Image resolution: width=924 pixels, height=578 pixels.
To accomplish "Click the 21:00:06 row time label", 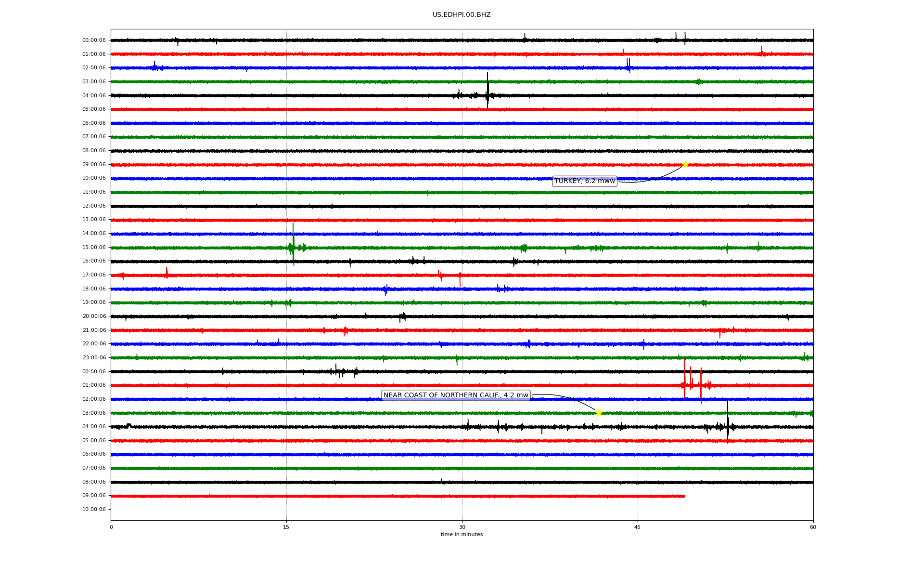I will [x=94, y=330].
